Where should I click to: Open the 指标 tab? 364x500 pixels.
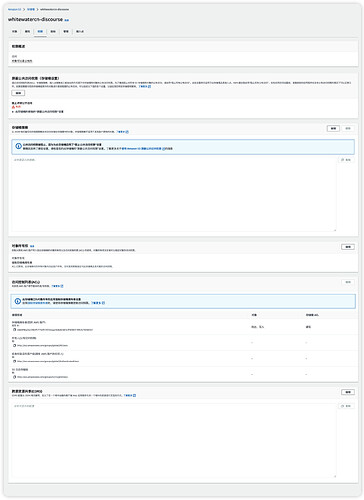point(53,31)
